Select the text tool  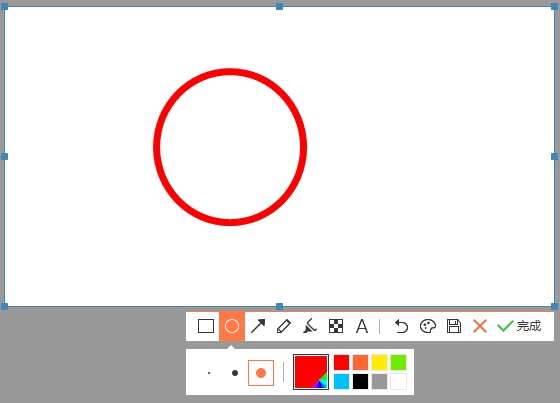coord(362,326)
